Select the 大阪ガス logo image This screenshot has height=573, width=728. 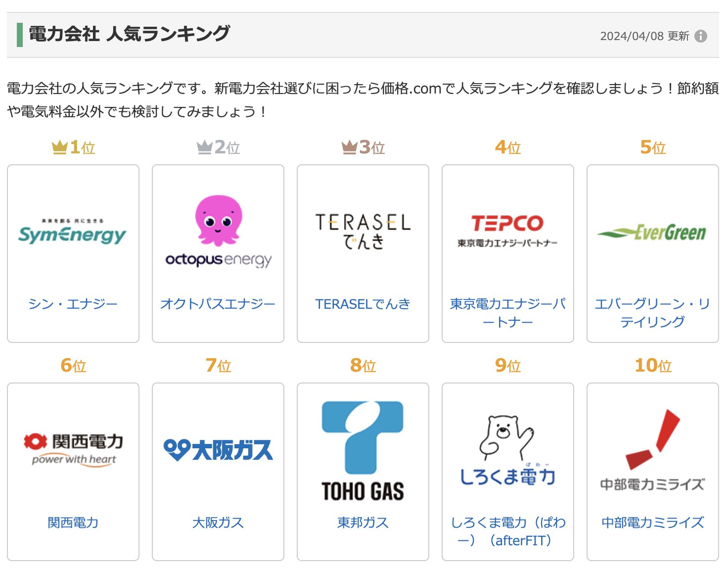tap(218, 450)
